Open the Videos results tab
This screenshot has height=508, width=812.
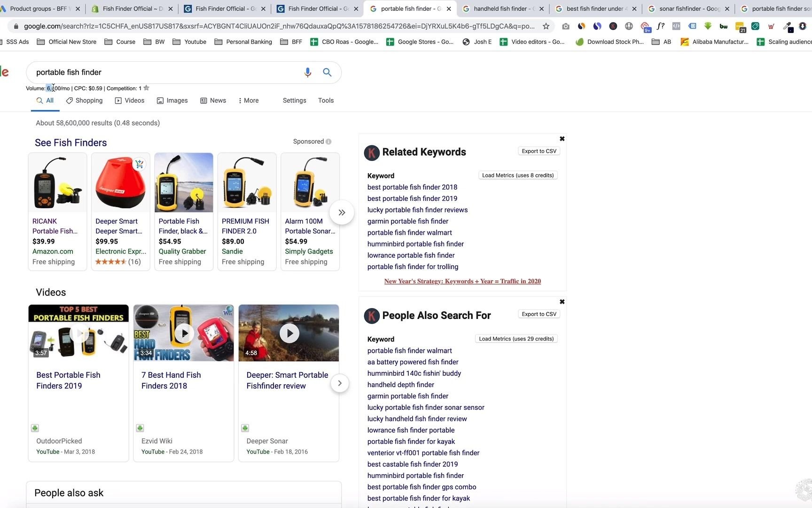click(130, 101)
